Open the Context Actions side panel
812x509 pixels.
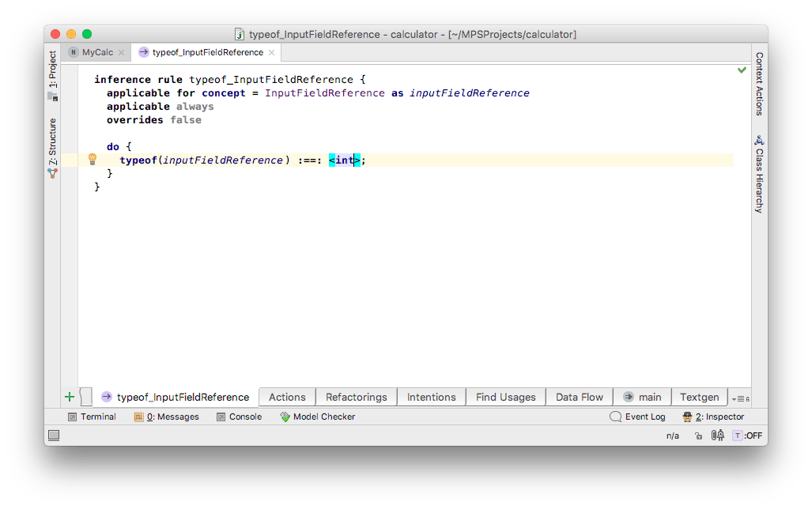(759, 83)
